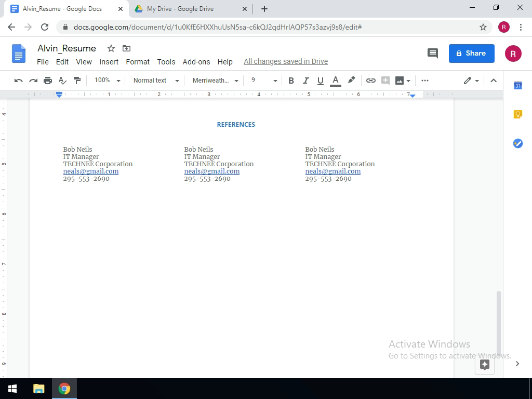This screenshot has width=532, height=399.
Task: Open Google Calendar side panel
Action: coord(518,86)
